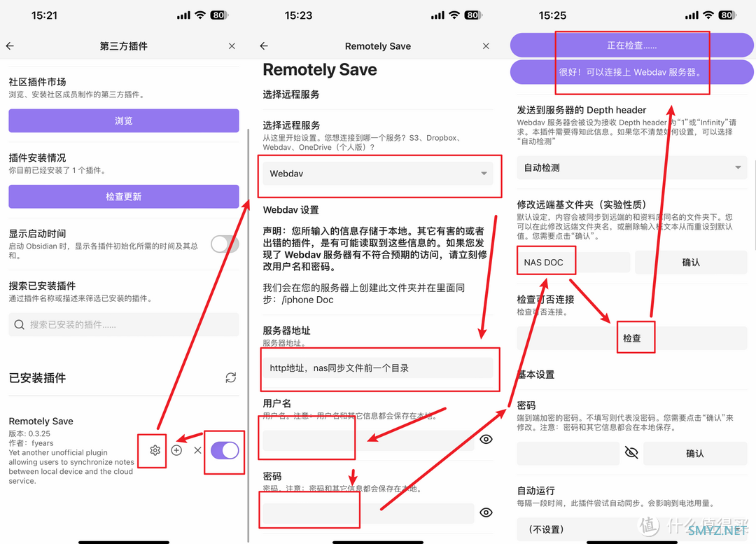Click the 社区插件市场 heading
The width and height of the screenshot is (756, 544).
[x=37, y=82]
